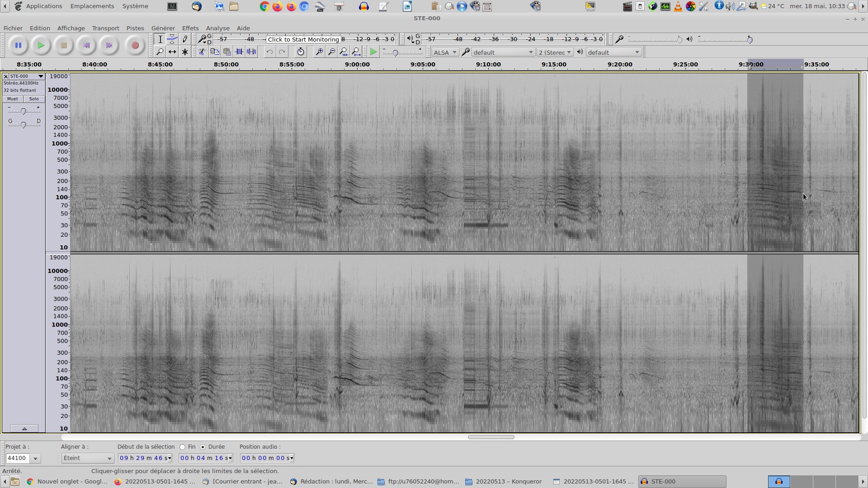Select the Fin radio button

click(183, 447)
